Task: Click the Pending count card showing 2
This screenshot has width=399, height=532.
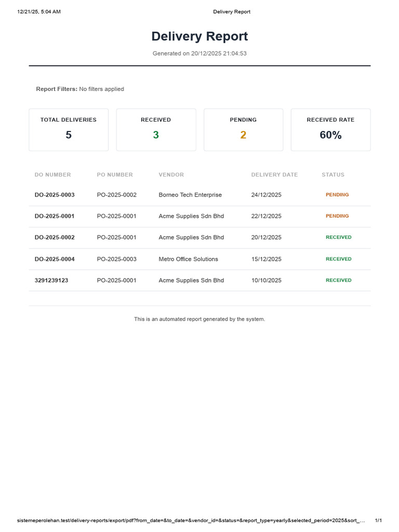Action: point(243,129)
